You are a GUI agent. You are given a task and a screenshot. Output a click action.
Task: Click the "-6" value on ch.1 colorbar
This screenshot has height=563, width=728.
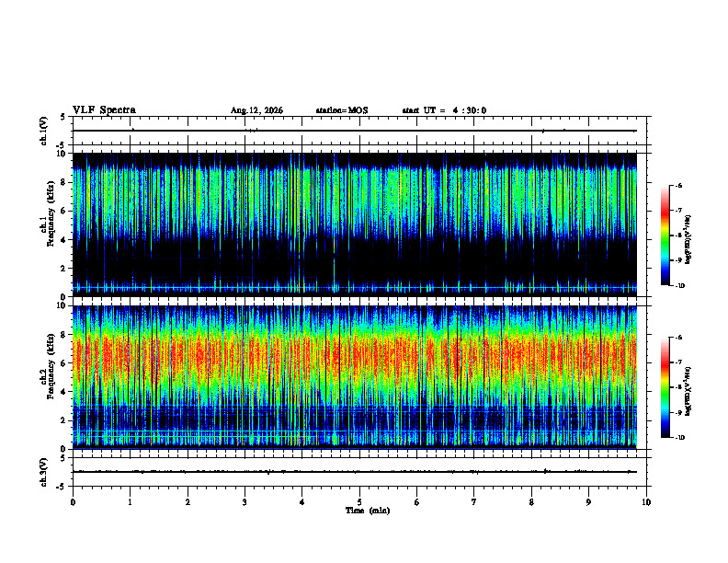click(679, 185)
